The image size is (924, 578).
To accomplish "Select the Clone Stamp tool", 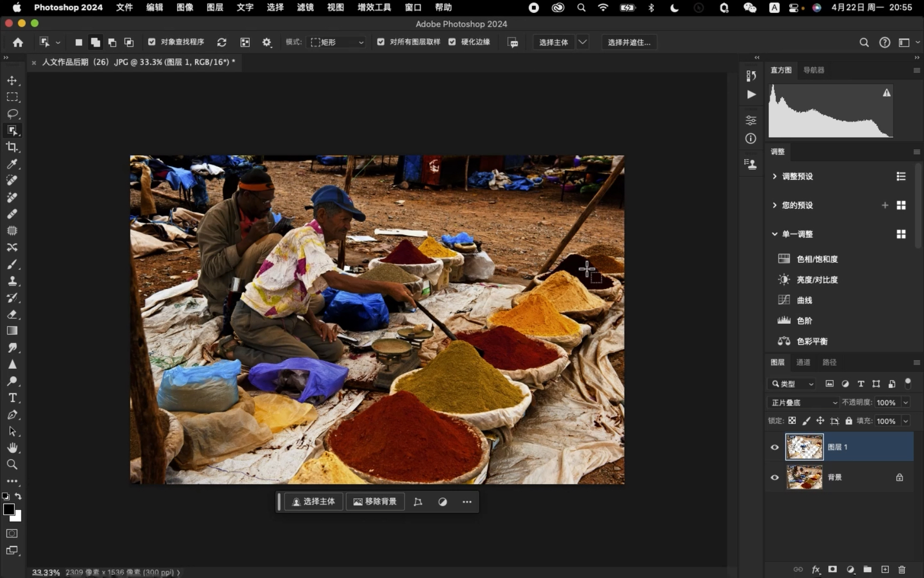I will click(x=12, y=281).
